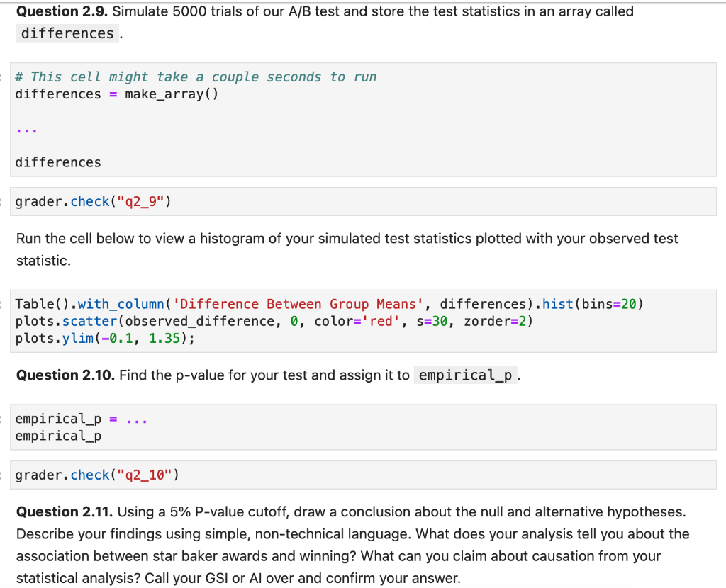726x588 pixels.
Task: Select the grader.check("q2_10") cell
Action: tap(364, 475)
